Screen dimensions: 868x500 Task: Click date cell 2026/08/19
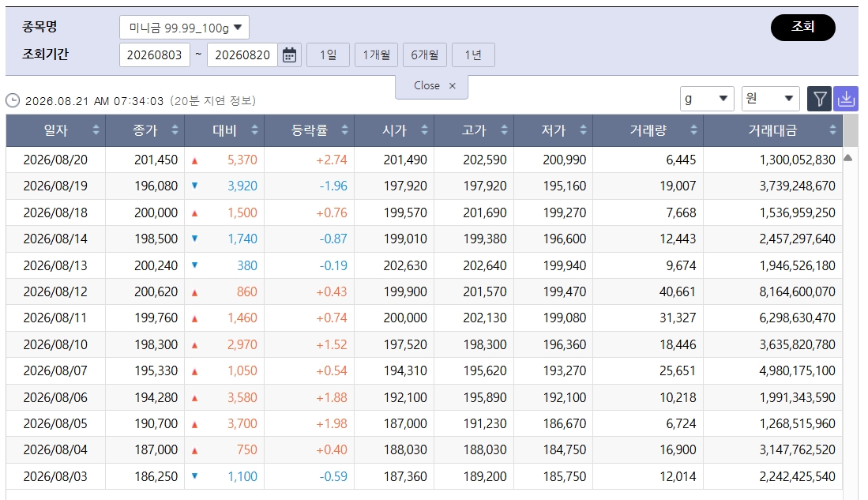point(55,186)
